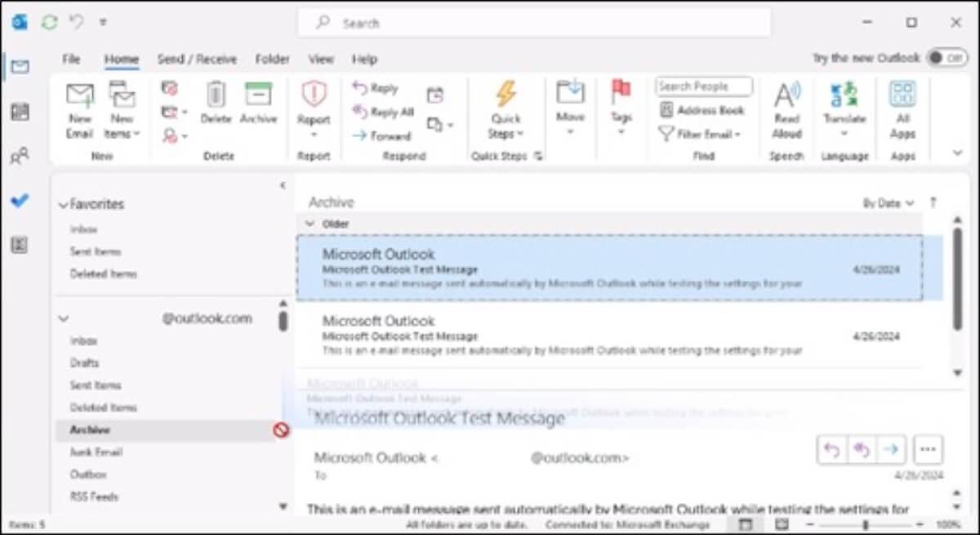Open the New Items menu
This screenshot has width=980, height=535.
pyautogui.click(x=122, y=110)
